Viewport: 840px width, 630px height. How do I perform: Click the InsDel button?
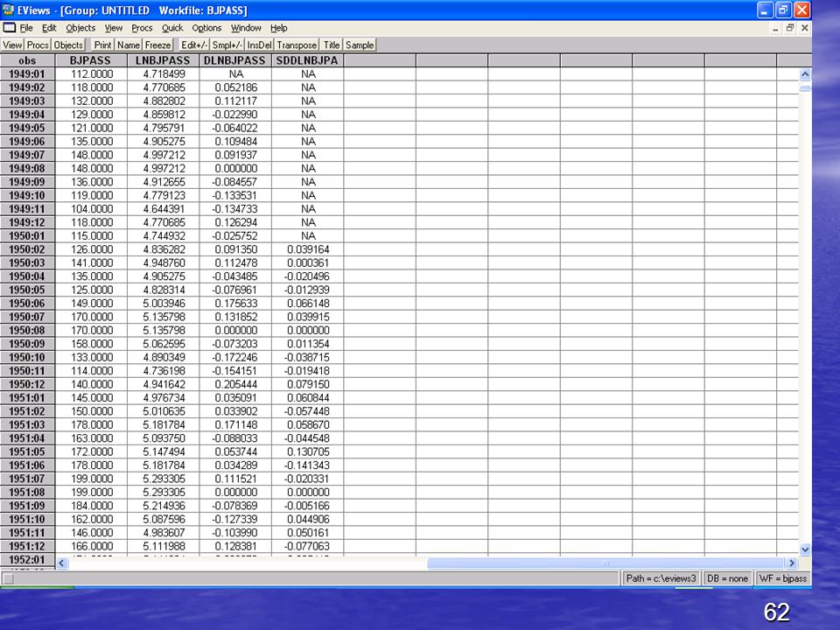click(259, 45)
